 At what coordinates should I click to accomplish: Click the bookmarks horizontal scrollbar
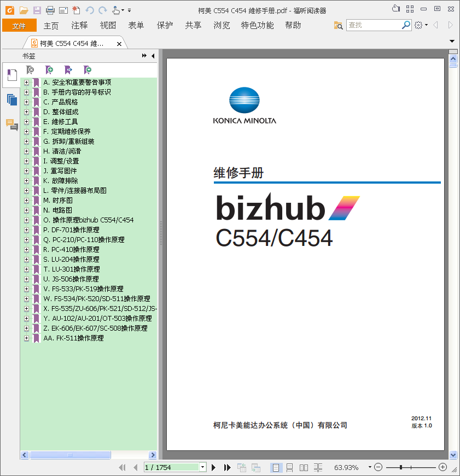coord(70,455)
